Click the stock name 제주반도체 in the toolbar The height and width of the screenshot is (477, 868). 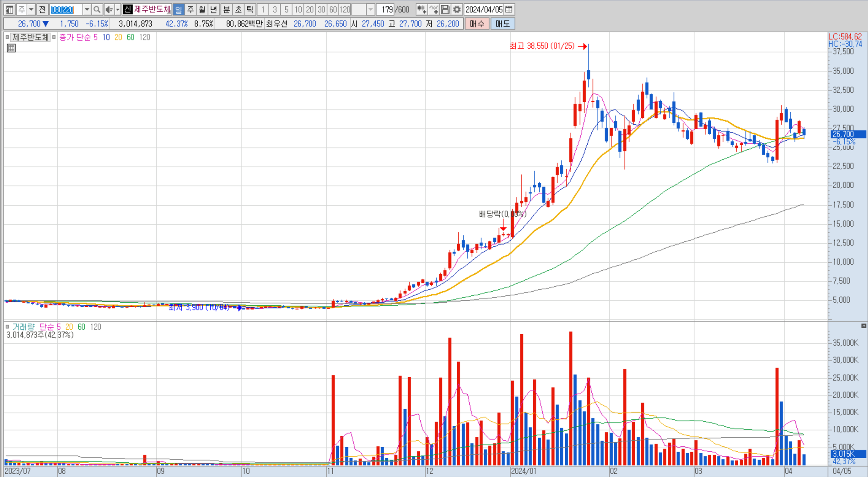tap(152, 9)
